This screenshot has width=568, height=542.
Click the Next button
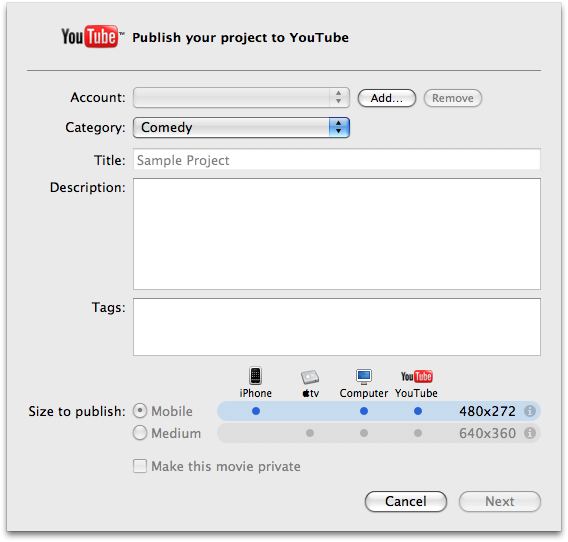500,501
